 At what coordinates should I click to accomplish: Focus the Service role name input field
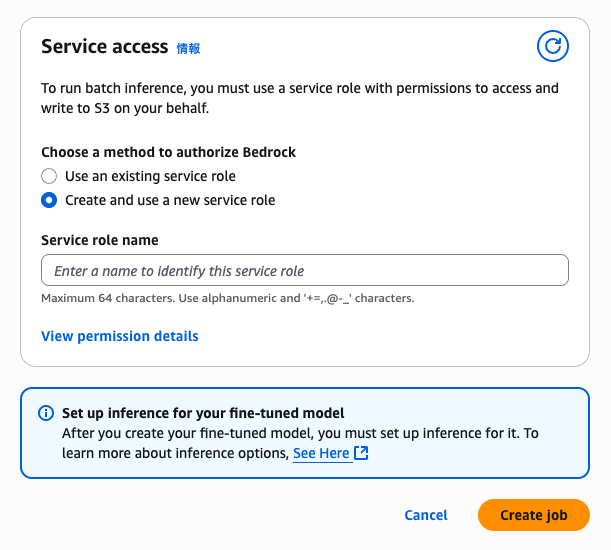(x=305, y=271)
